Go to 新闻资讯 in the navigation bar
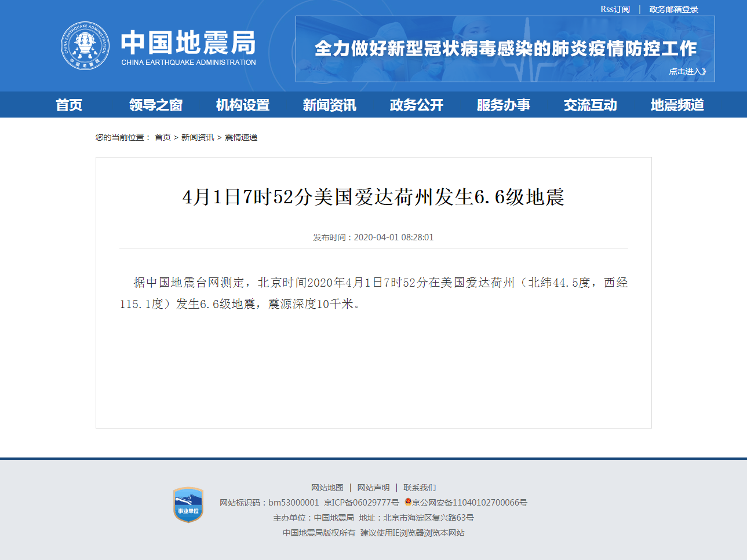The width and height of the screenshot is (747, 560). coord(330,105)
